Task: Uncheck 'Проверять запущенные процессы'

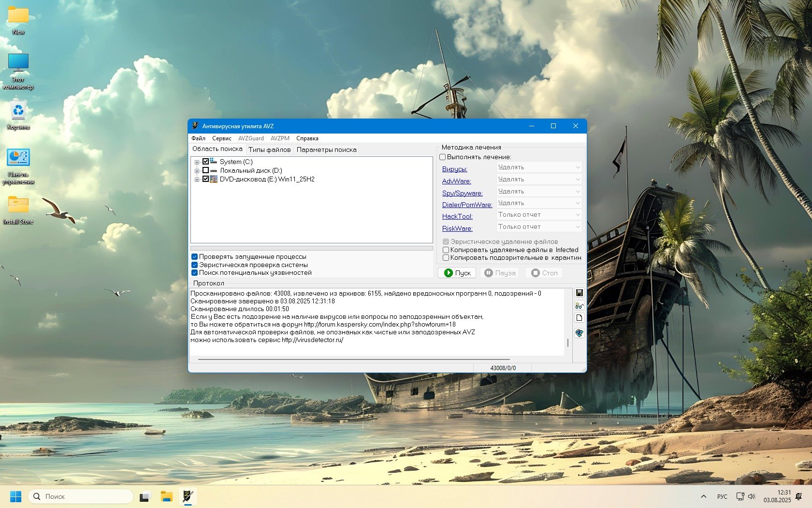Action: [x=195, y=257]
